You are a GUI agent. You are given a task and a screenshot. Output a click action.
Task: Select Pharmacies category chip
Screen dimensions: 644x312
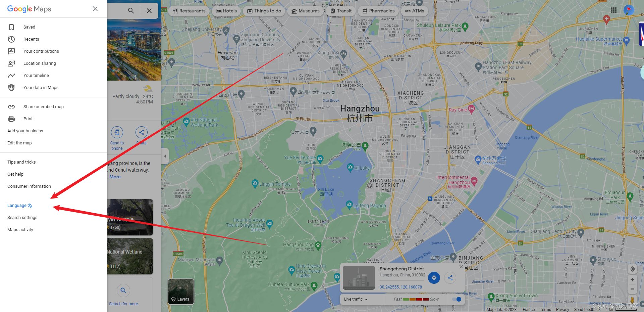[x=378, y=11]
